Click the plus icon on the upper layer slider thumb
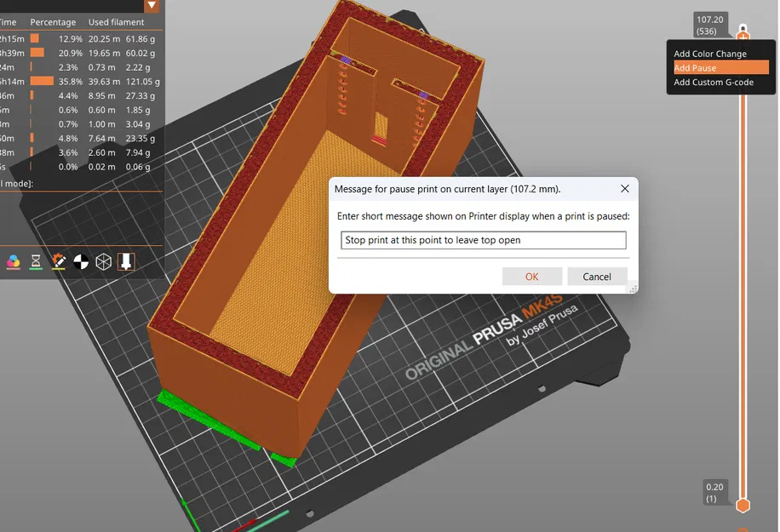 pos(743,36)
